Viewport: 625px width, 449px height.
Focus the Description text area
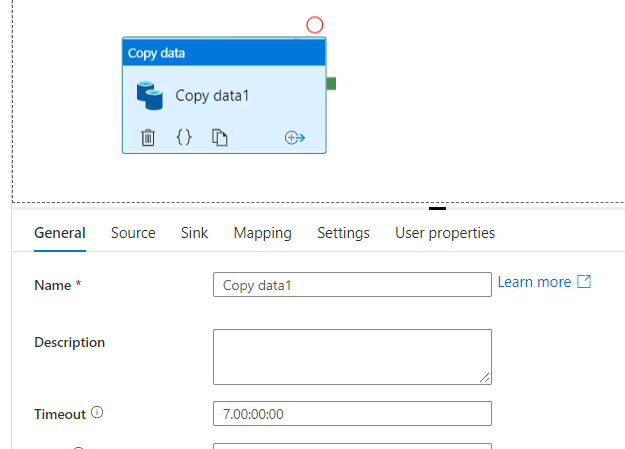pyautogui.click(x=352, y=357)
